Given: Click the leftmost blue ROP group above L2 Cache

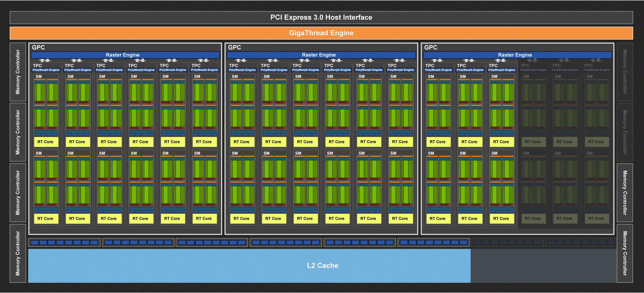Looking at the screenshot, I should click(x=64, y=242).
